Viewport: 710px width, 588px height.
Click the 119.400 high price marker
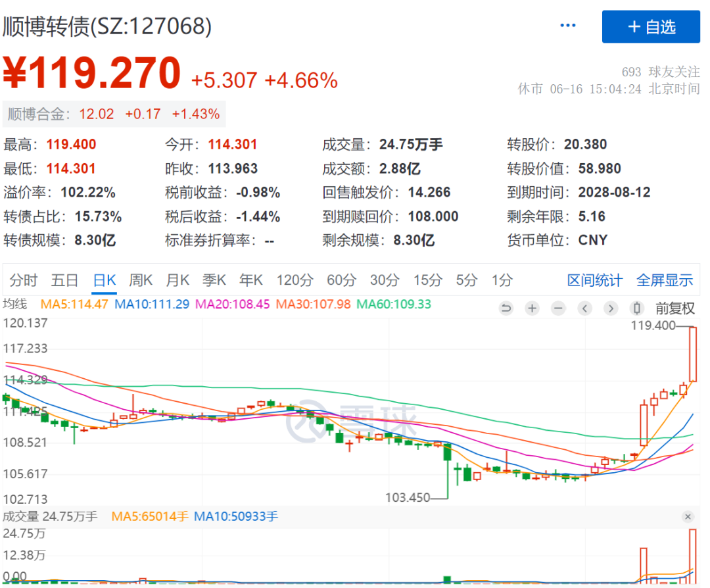[x=653, y=326]
